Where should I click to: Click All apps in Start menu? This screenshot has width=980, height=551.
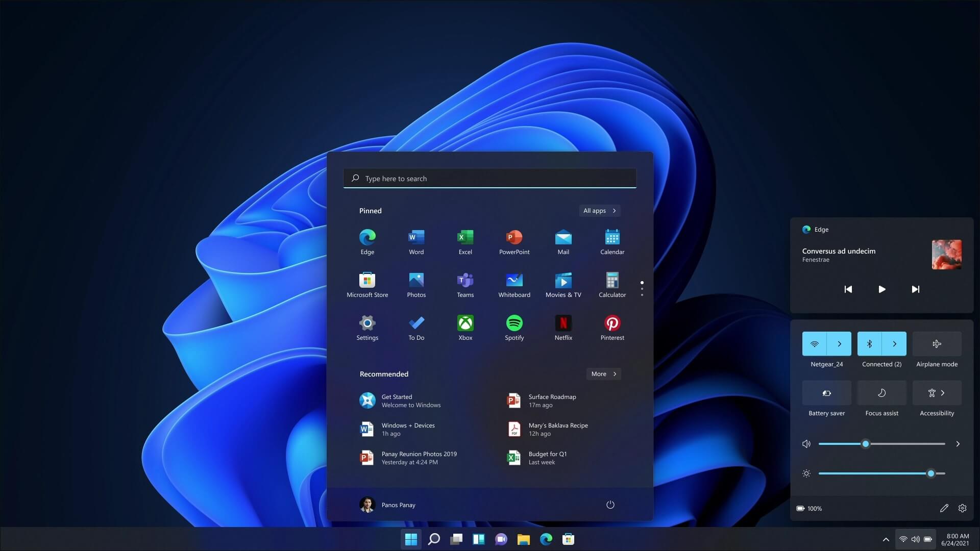point(599,211)
